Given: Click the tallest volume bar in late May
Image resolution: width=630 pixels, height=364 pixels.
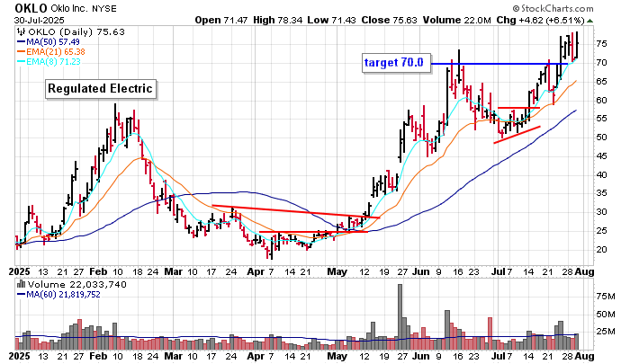Looking at the screenshot, I should 400,317.
